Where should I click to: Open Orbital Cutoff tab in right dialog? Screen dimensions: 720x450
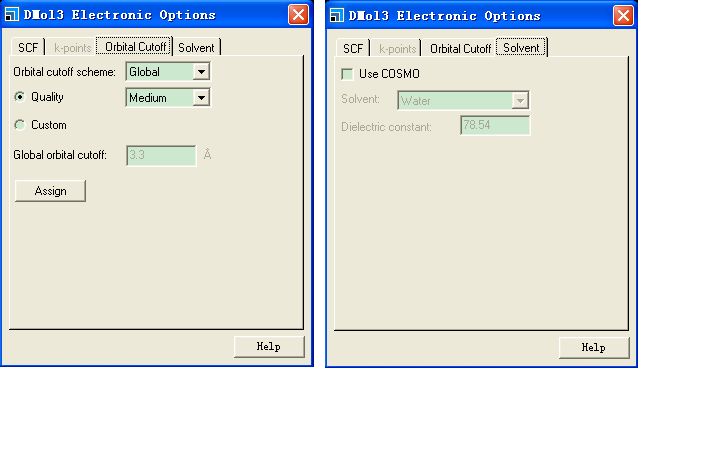pos(460,49)
